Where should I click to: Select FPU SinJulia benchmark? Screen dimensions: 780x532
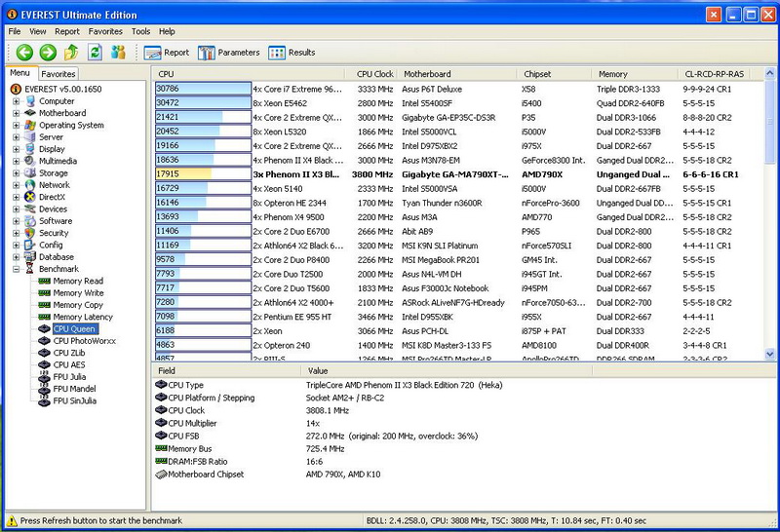75,400
